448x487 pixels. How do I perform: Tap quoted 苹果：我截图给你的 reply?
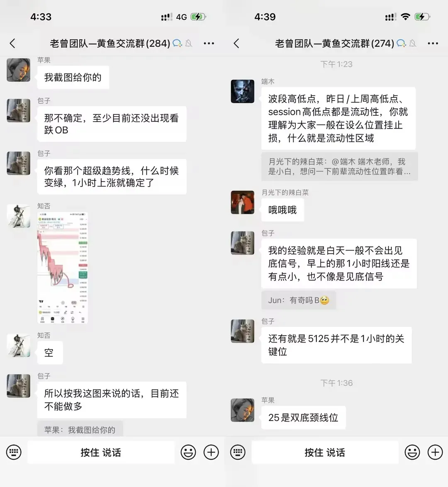coord(80,429)
